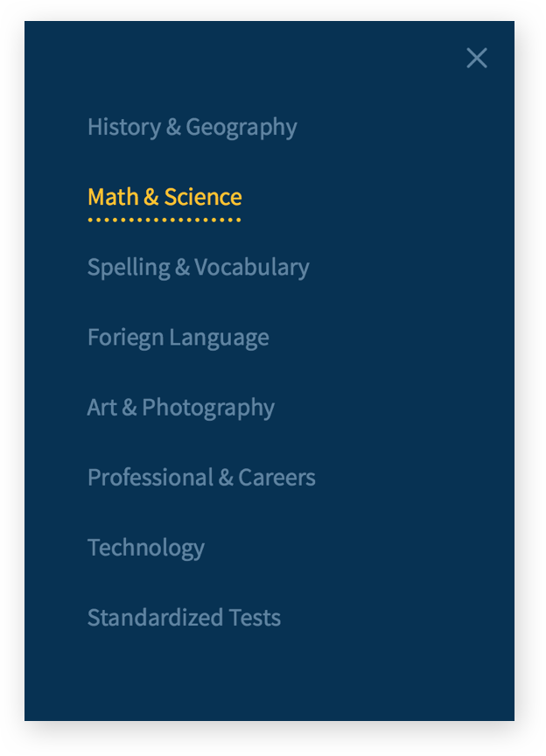This screenshot has width=546, height=756.
Task: Click the word Geography in first item
Action: click(x=241, y=128)
